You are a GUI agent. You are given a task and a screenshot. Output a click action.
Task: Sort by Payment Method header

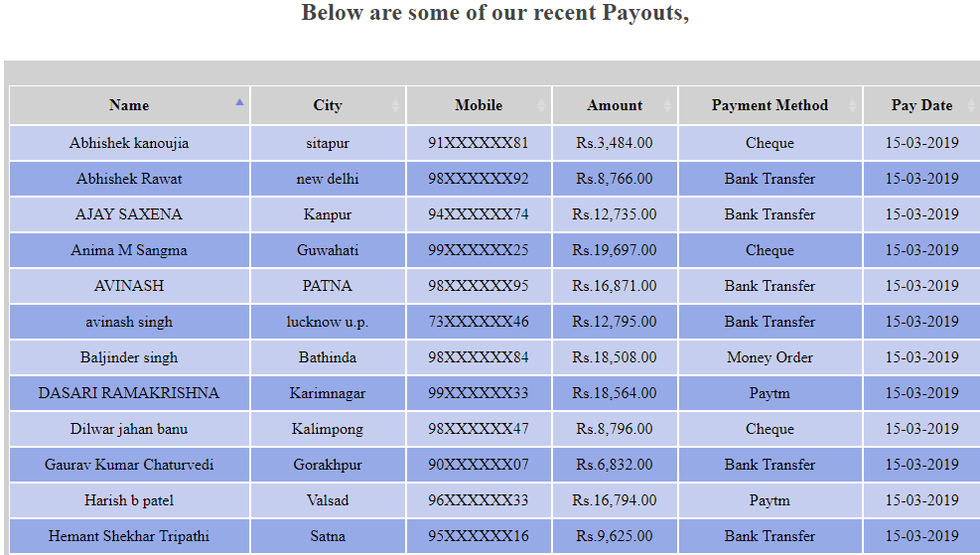[770, 105]
